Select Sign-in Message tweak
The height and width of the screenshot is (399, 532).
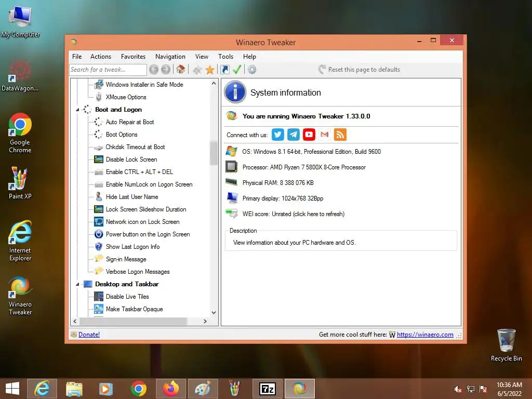coord(126,259)
